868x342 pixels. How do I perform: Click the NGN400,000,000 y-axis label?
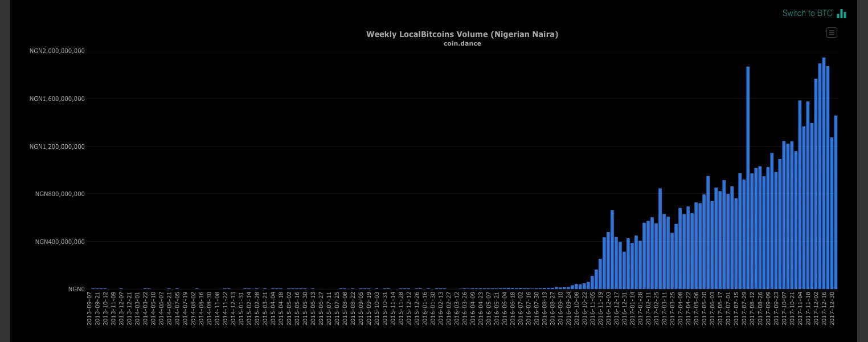(60, 242)
